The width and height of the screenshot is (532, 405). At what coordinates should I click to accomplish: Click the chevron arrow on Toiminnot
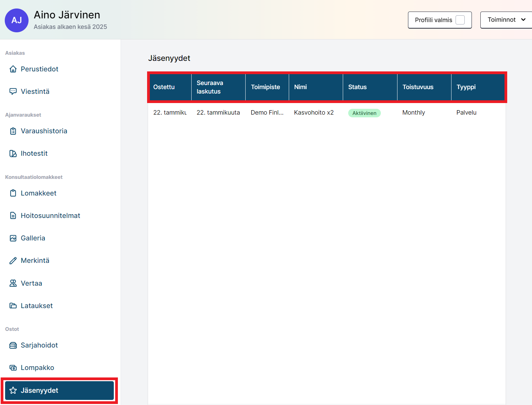pos(523,20)
